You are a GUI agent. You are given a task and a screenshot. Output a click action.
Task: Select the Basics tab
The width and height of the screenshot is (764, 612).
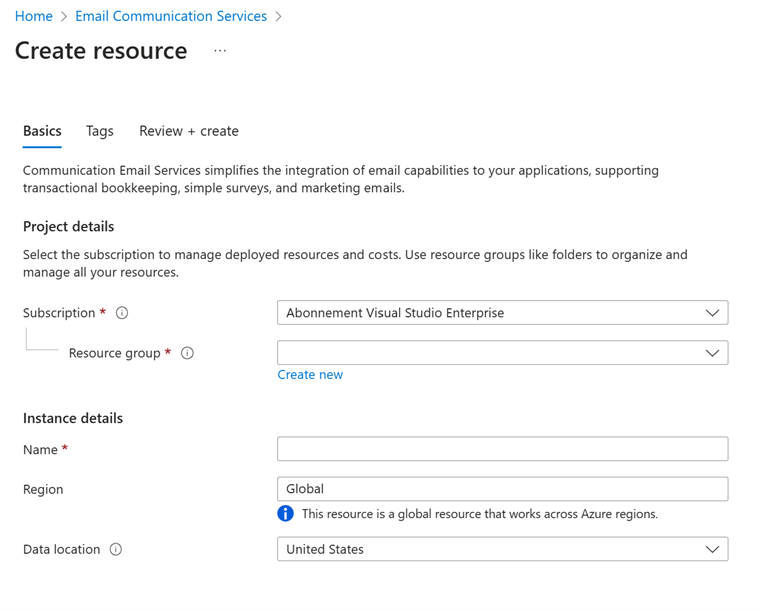42,131
